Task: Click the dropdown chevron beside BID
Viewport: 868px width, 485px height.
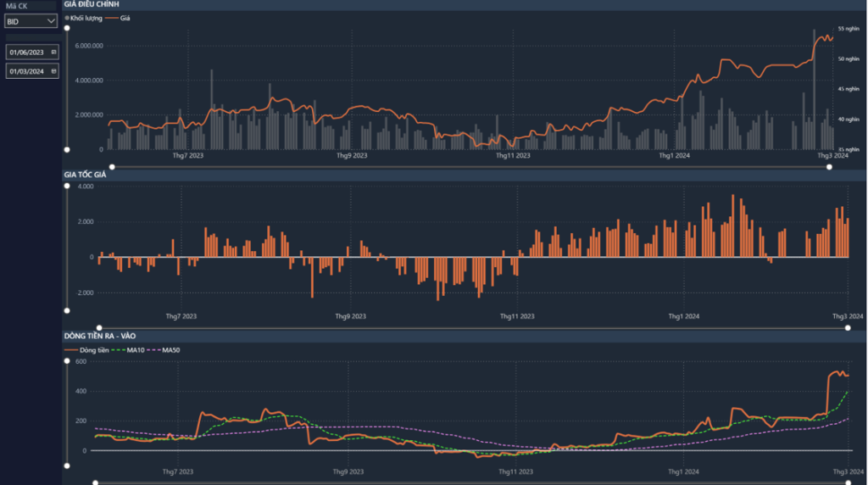Action: click(x=52, y=21)
